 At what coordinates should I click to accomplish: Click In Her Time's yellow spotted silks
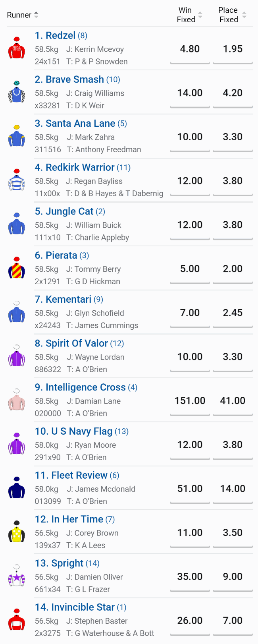(17, 532)
